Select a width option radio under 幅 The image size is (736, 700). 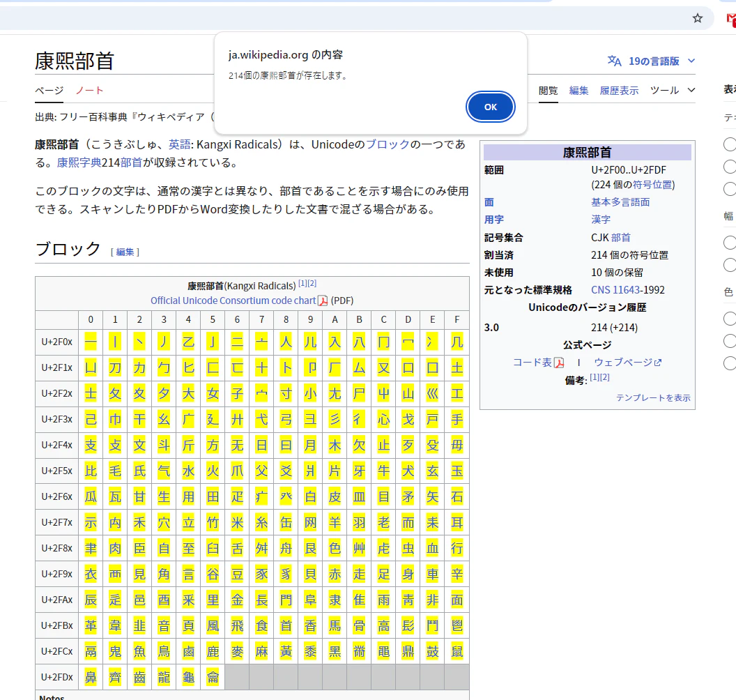click(x=730, y=243)
